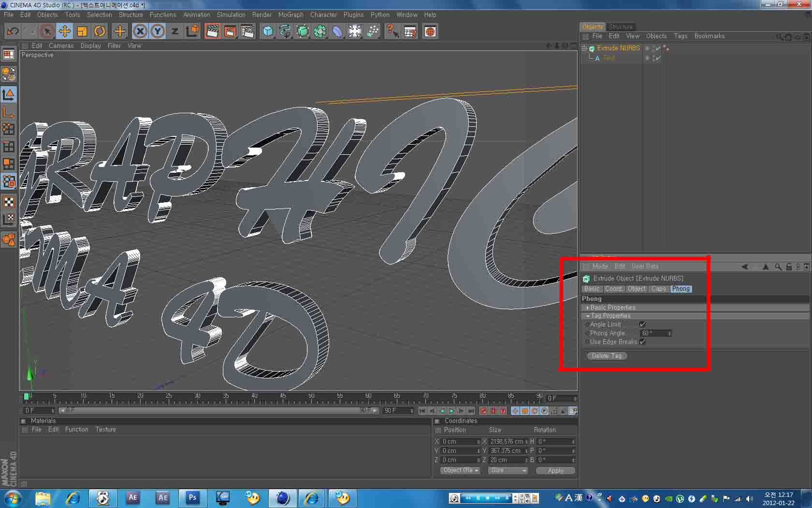
Task: Activate the Move tool
Action: point(64,31)
